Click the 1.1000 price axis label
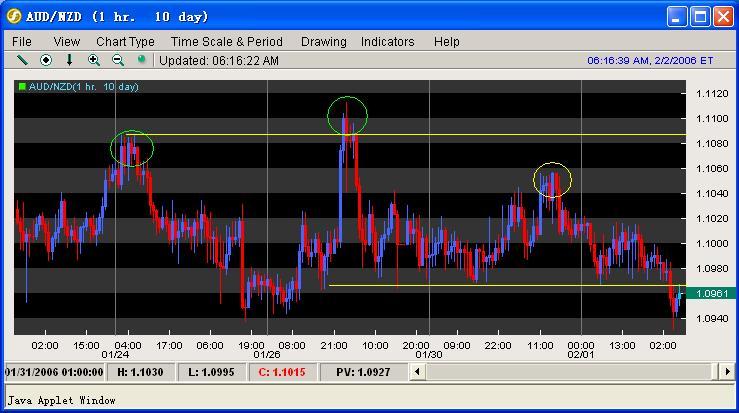 point(712,243)
